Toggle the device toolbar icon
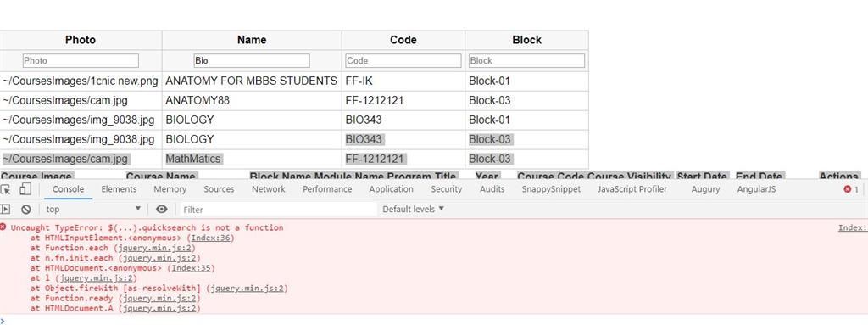The image size is (868, 325). [25, 190]
